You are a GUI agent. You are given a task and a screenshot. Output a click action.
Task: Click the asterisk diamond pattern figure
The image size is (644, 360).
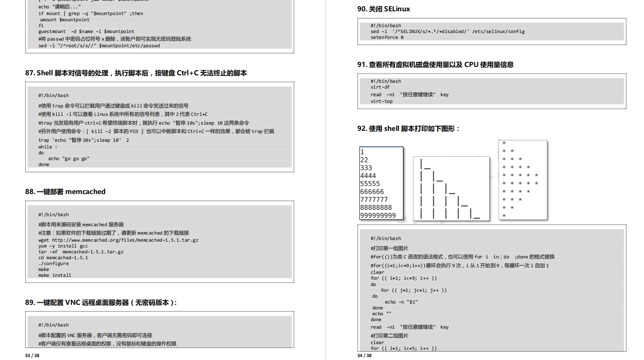(x=523, y=180)
